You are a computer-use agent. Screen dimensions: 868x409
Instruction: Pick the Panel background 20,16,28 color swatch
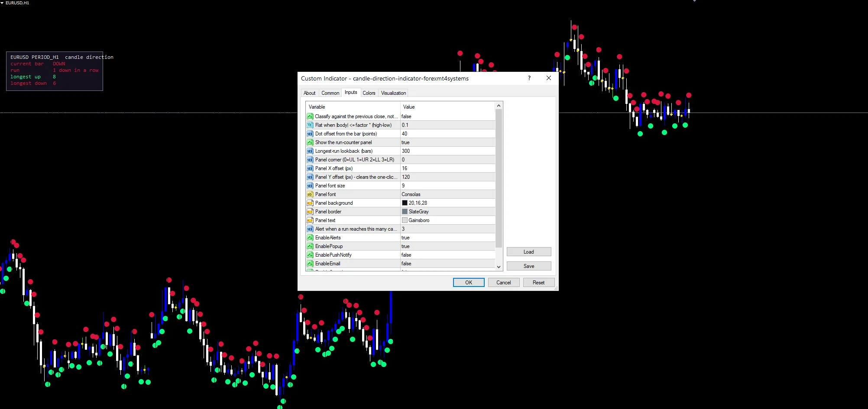[x=405, y=203]
